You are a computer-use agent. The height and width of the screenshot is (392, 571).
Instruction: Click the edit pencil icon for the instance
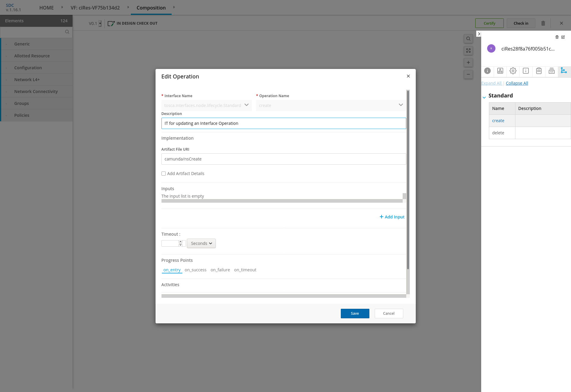coord(563,37)
